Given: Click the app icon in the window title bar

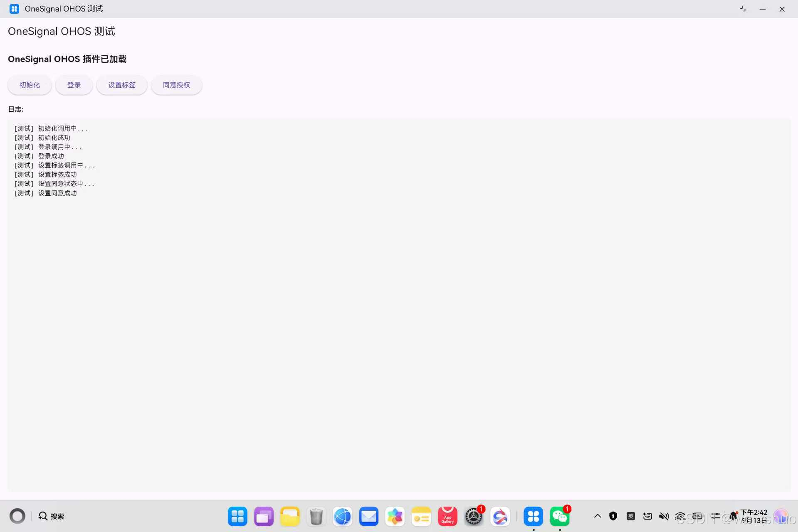Looking at the screenshot, I should click(x=14, y=9).
